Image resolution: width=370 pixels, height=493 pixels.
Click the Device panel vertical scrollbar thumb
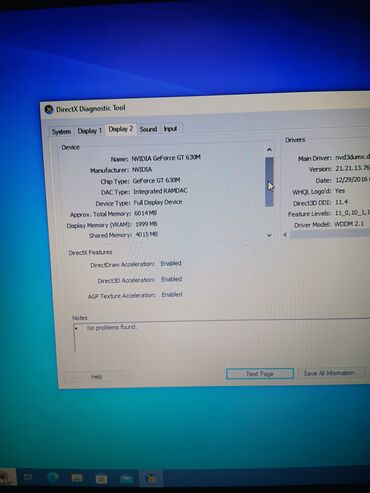point(269,182)
